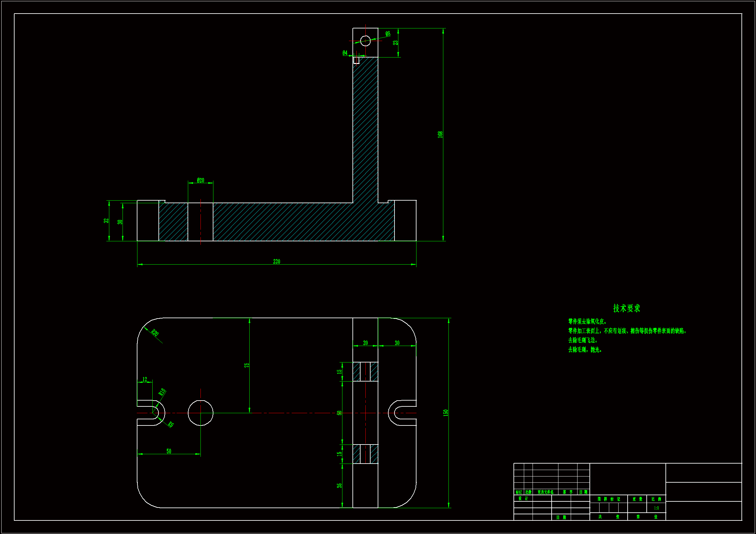Click the 150 plate width dimension

point(446,413)
